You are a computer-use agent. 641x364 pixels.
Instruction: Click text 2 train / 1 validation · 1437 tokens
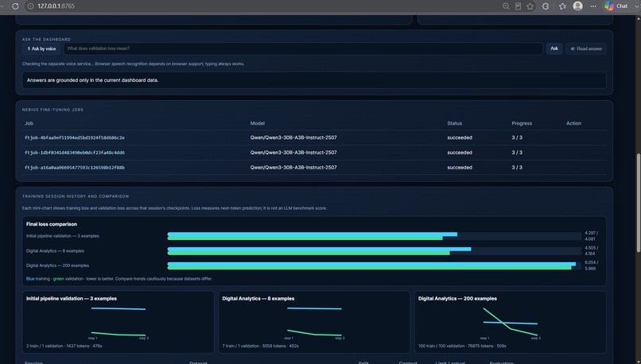(x=64, y=346)
